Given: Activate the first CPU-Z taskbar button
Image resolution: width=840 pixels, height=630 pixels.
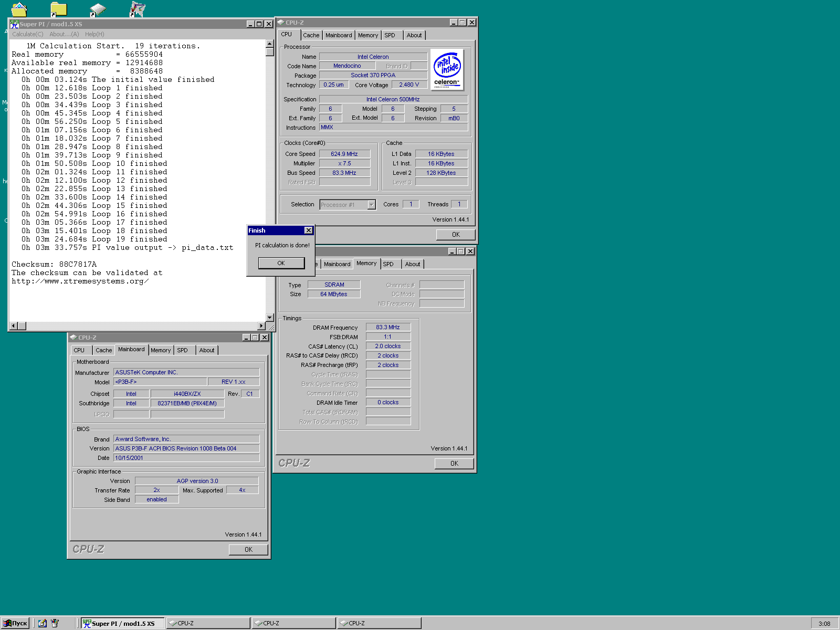Looking at the screenshot, I should coord(208,623).
